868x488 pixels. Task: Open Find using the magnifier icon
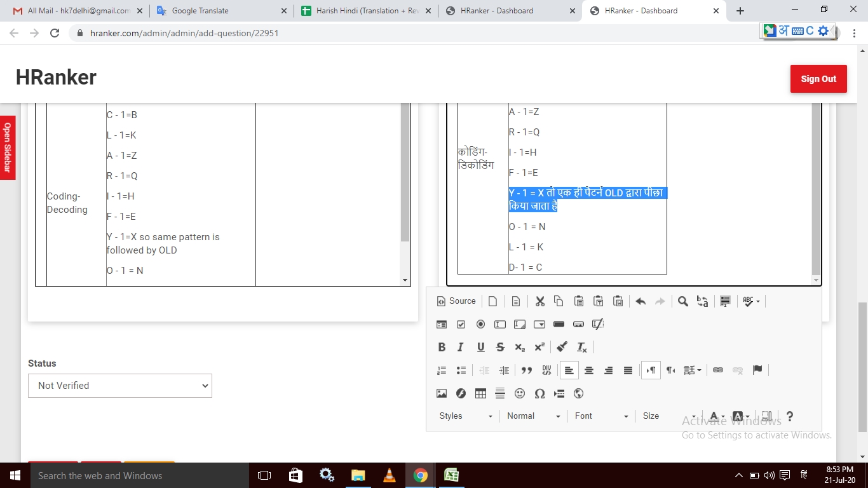coord(683,301)
